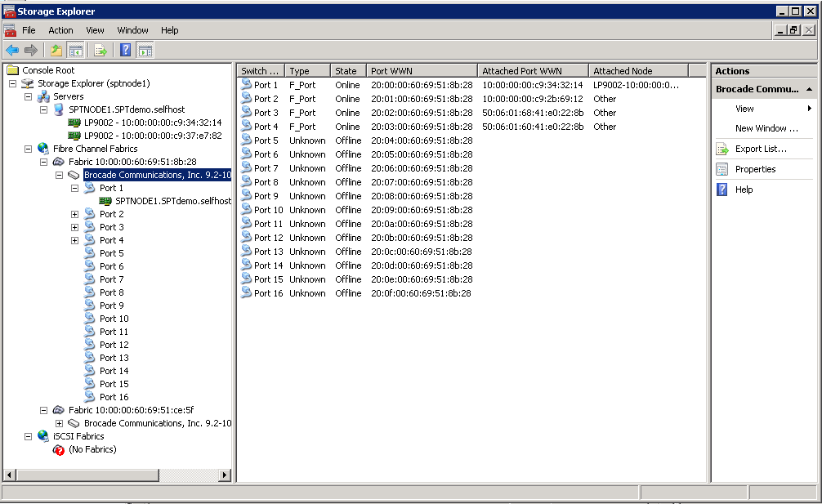
Task: Collapse the Fibre Channel Fabrics node
Action: 29,149
